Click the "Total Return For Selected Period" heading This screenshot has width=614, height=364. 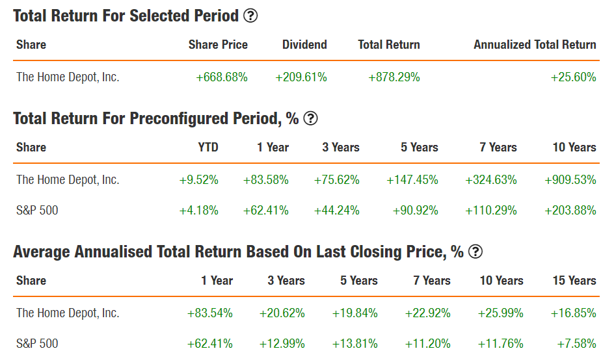tap(126, 16)
